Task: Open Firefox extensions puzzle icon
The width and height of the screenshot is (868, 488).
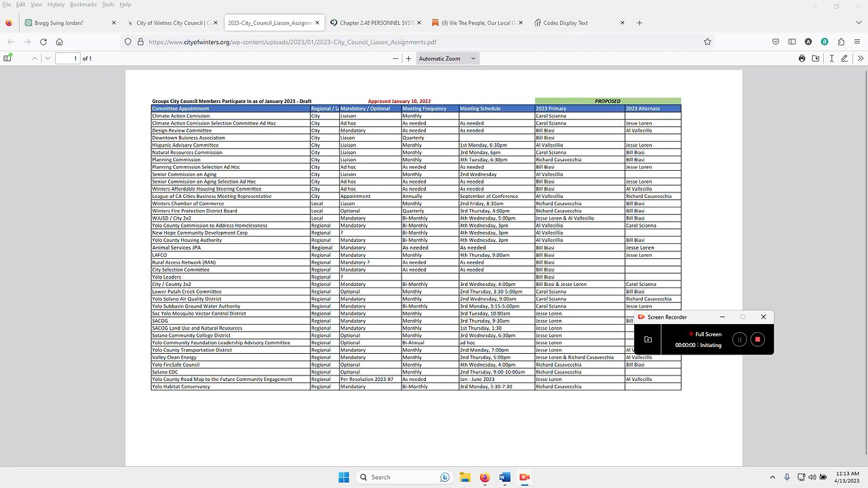Action: pyautogui.click(x=841, y=41)
